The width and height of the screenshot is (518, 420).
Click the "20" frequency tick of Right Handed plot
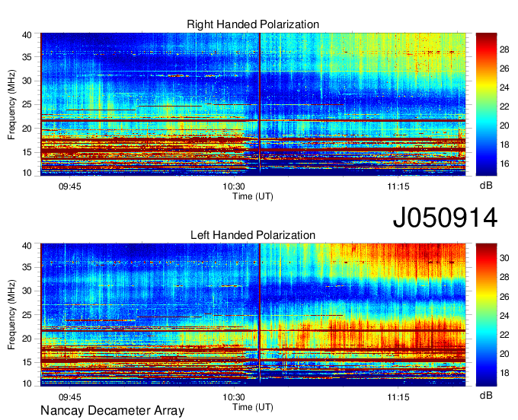coord(27,129)
